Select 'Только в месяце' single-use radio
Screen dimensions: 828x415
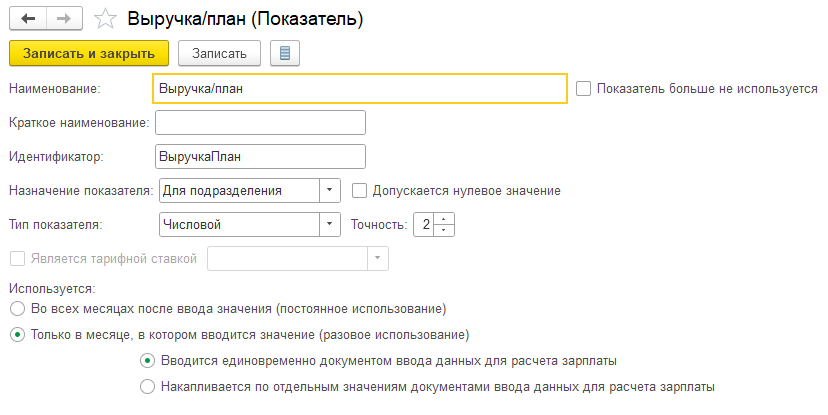(x=16, y=334)
